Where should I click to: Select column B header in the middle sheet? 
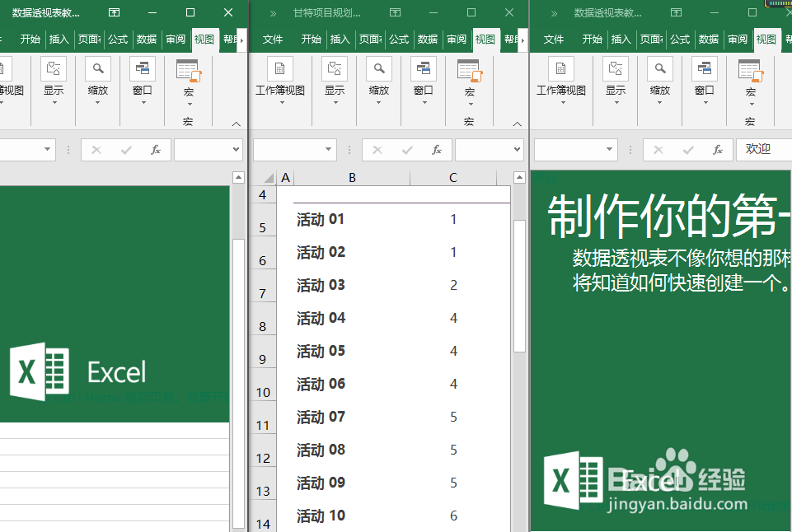click(x=352, y=178)
